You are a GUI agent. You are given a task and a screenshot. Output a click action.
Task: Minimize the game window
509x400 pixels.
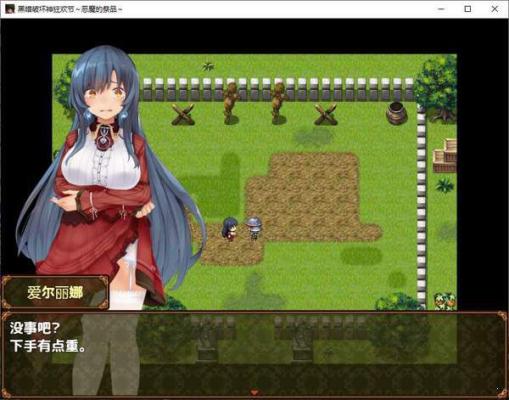pyautogui.click(x=441, y=9)
